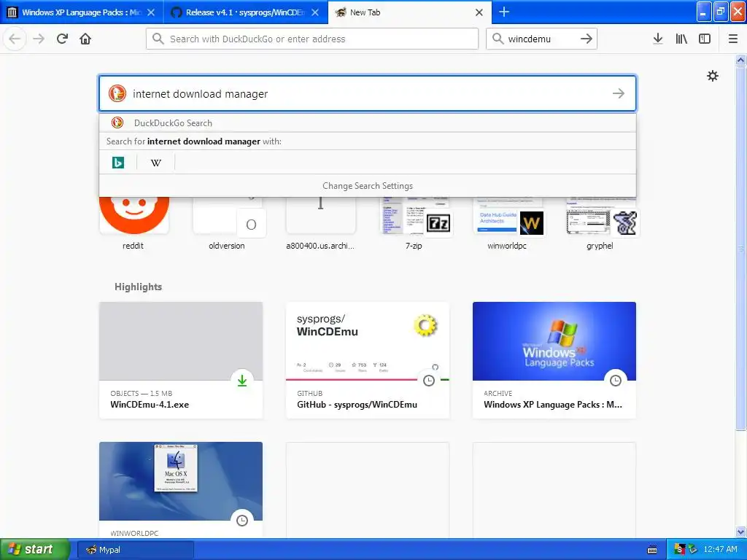The image size is (747, 560).
Task: Click the Forward navigation arrow
Action: 39,39
